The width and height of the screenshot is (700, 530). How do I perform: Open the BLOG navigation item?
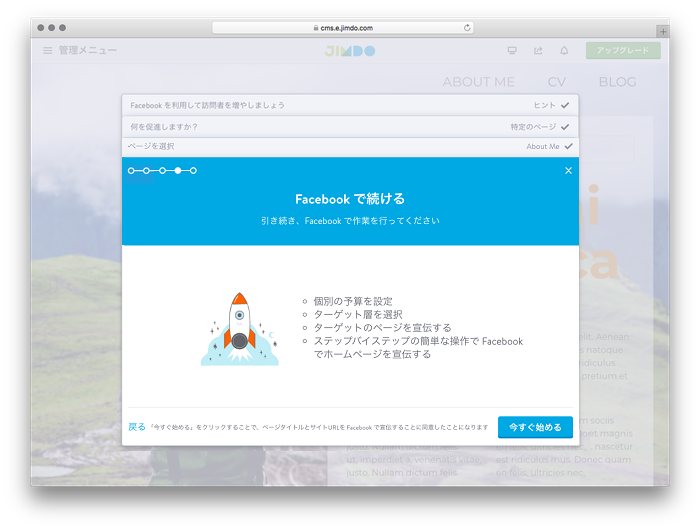[x=617, y=82]
